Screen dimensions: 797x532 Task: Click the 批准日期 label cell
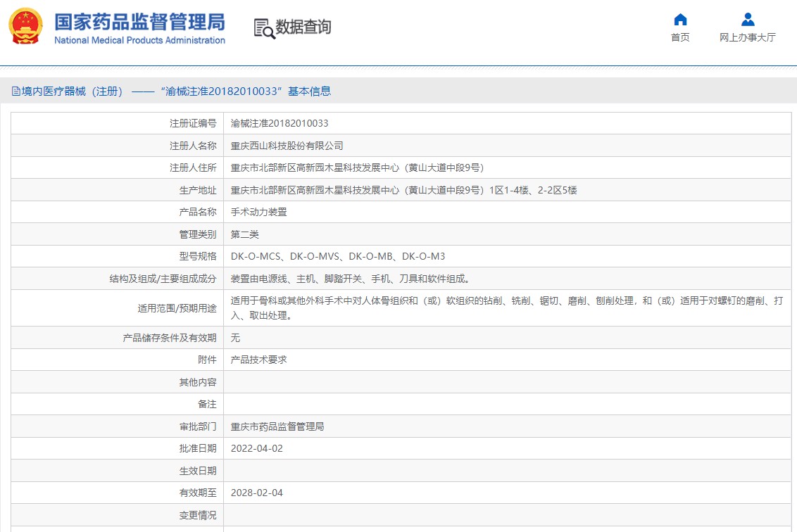click(x=118, y=449)
